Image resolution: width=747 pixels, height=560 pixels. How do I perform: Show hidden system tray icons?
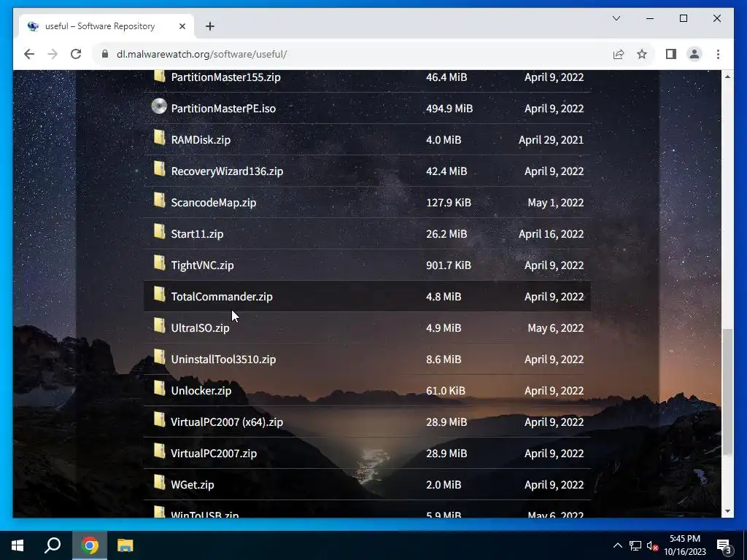point(617,545)
